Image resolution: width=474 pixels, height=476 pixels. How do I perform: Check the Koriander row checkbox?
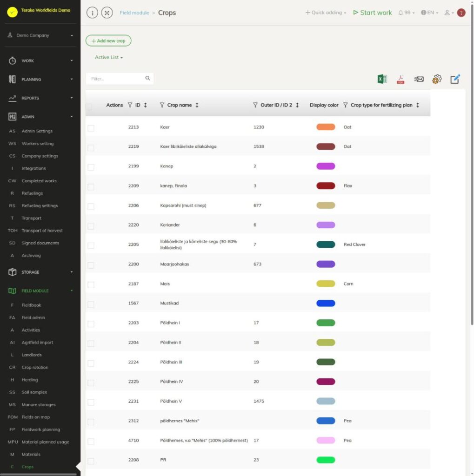point(91,226)
